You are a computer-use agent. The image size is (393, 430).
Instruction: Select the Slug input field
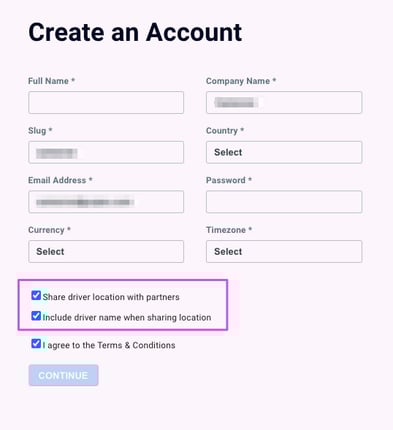click(x=106, y=152)
